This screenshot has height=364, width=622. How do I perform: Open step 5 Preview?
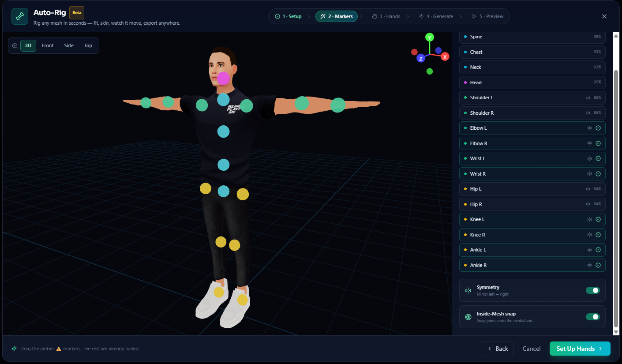click(487, 16)
